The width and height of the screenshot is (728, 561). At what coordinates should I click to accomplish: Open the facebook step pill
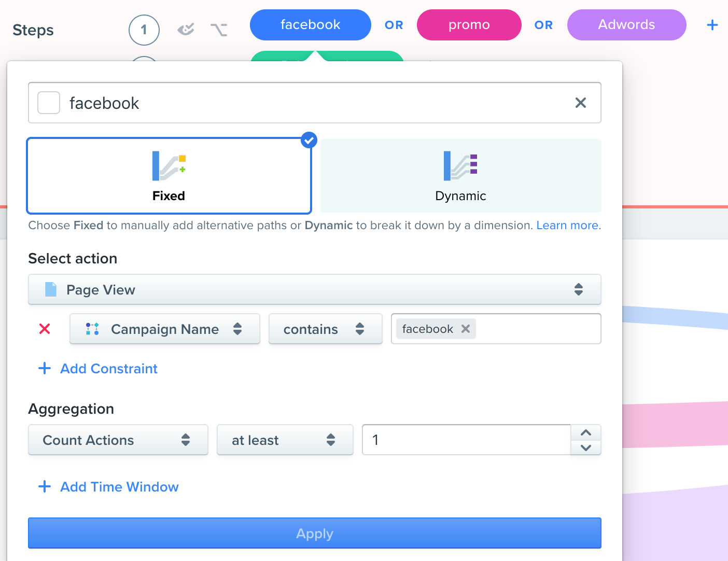311,25
